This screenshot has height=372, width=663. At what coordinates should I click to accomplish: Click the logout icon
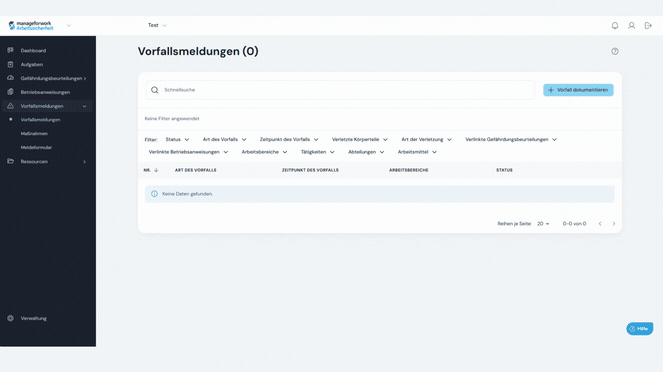click(x=648, y=26)
